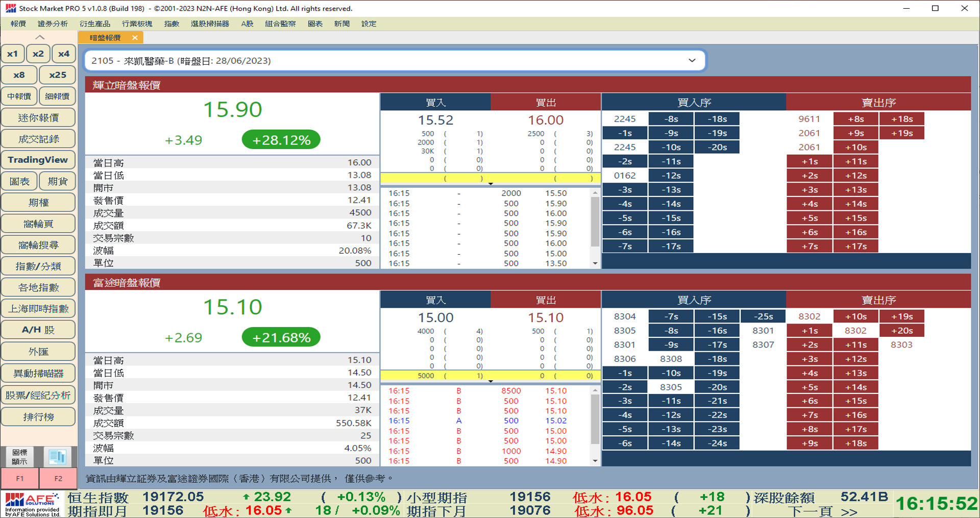
Task: Click broker 8304 in 富途 買入序
Action: tap(625, 316)
